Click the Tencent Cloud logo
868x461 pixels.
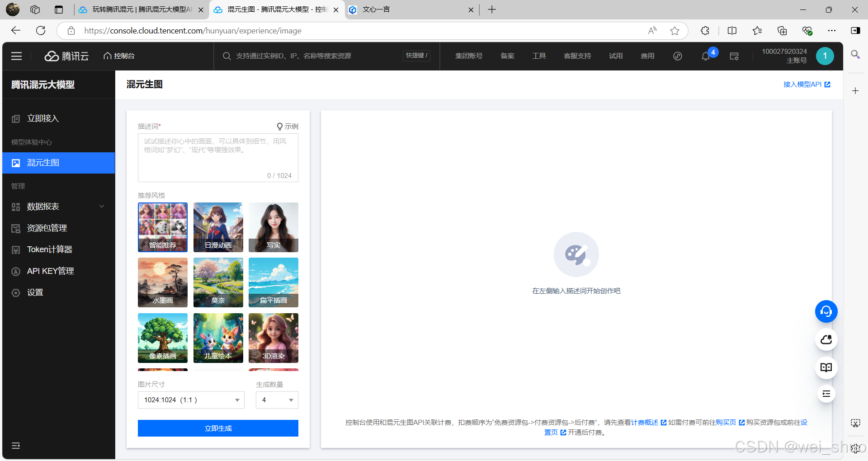point(66,56)
